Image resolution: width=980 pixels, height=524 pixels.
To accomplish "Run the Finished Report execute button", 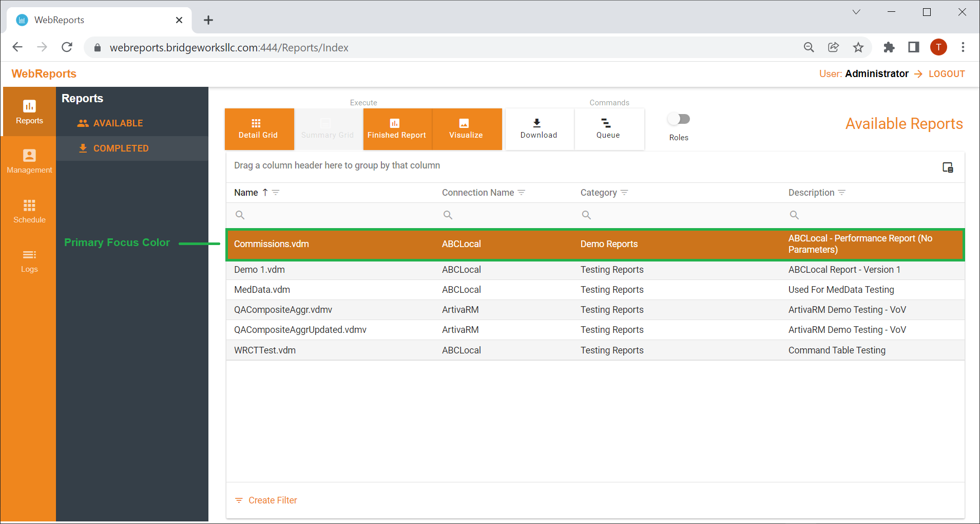I will (397, 129).
